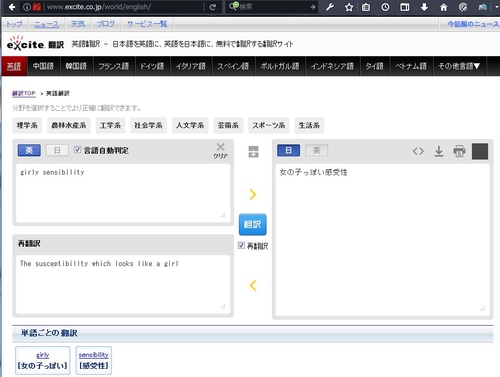Select 日 as source language
This screenshot has width=500, height=377.
[57, 150]
